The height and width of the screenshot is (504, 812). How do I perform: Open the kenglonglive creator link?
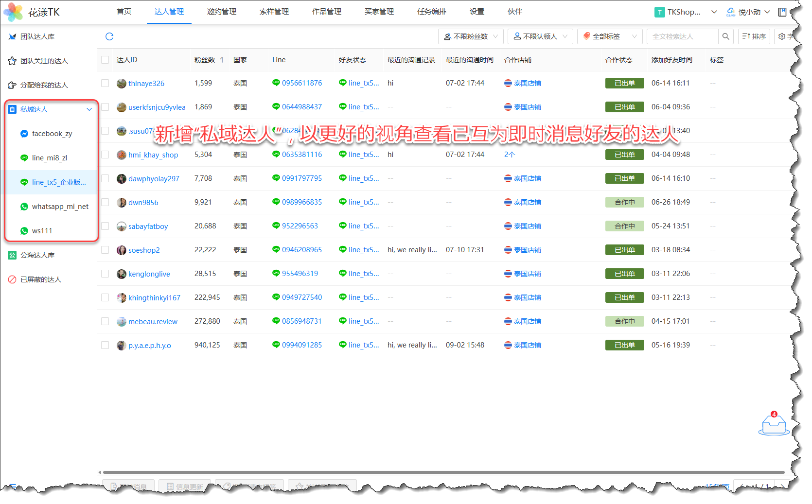click(x=149, y=274)
